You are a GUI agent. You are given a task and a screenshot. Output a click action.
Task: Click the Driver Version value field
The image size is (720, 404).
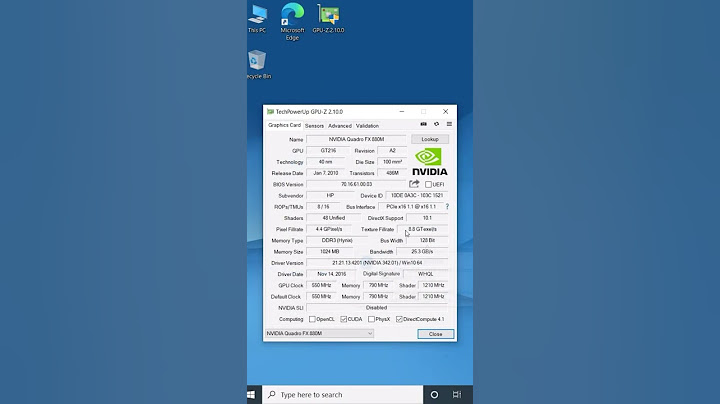coord(377,263)
